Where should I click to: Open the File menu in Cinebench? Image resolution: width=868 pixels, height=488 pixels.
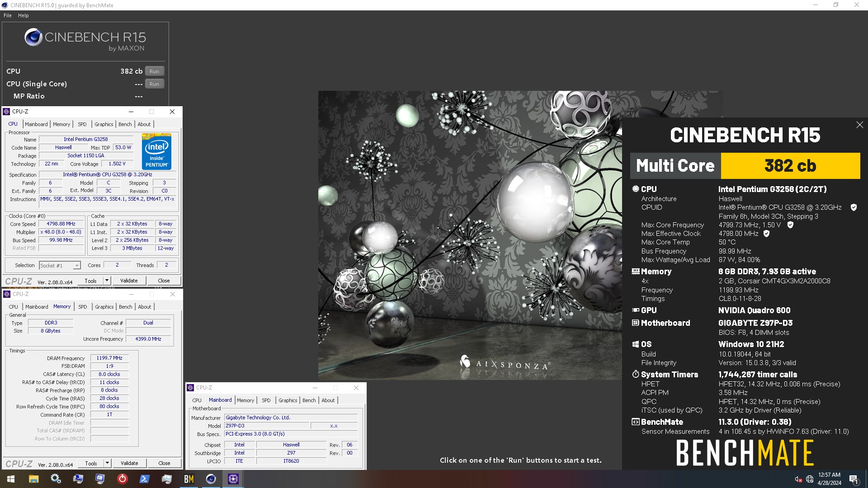pyautogui.click(x=8, y=15)
